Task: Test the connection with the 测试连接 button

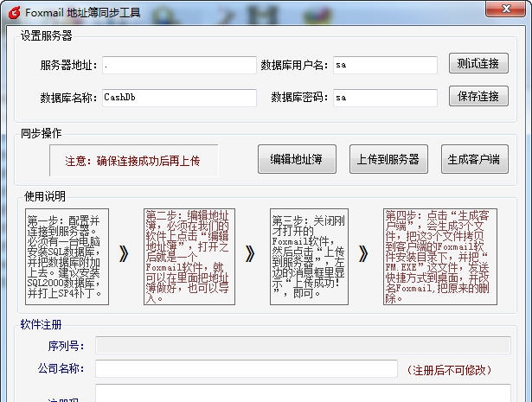Action: point(478,63)
